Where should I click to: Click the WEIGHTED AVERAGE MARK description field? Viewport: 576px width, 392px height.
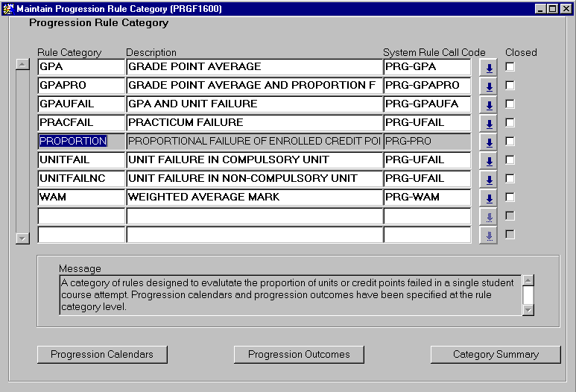pos(253,197)
